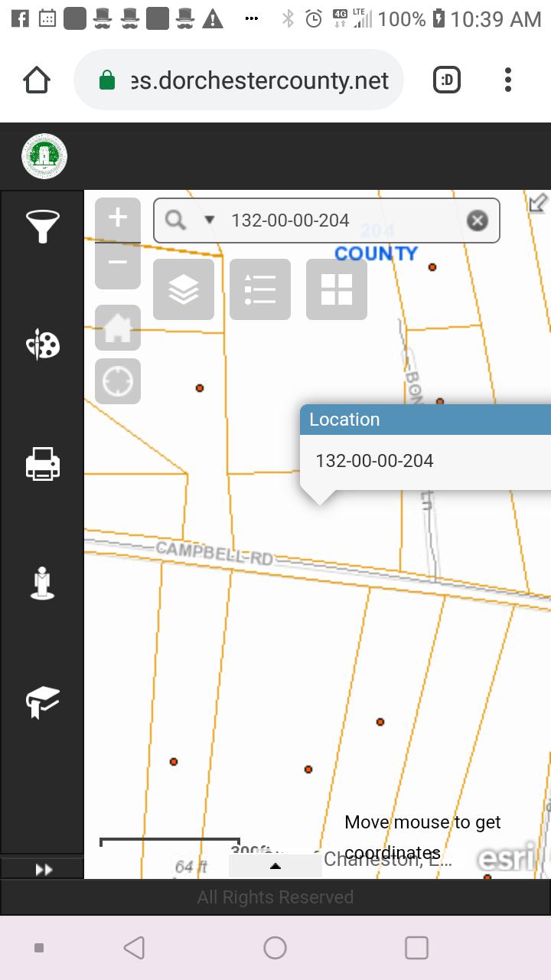Tap the Android recent apps square

pos(416,948)
